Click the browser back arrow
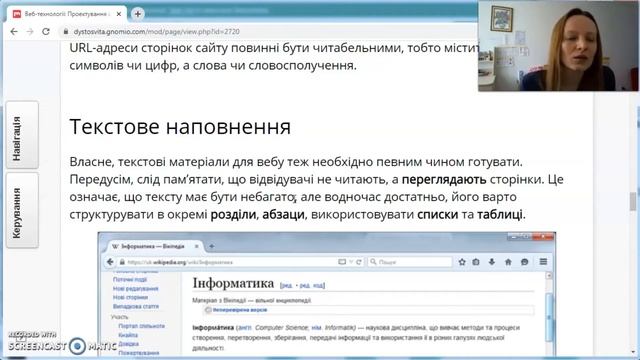640x360 pixels. click(x=14, y=31)
